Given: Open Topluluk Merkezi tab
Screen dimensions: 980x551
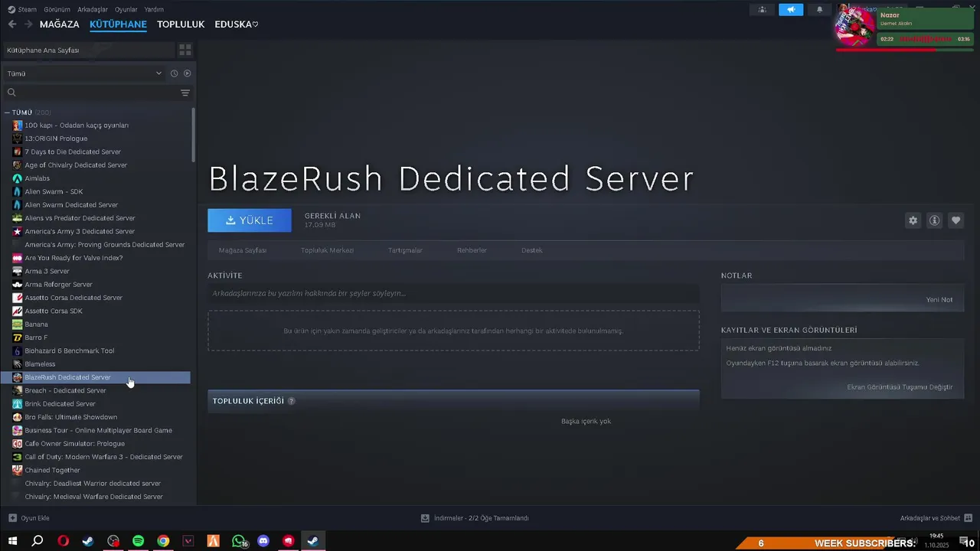Looking at the screenshot, I should pos(327,250).
